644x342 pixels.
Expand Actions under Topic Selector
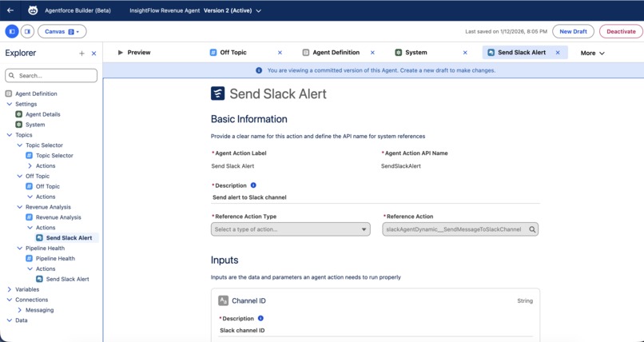pos(30,166)
